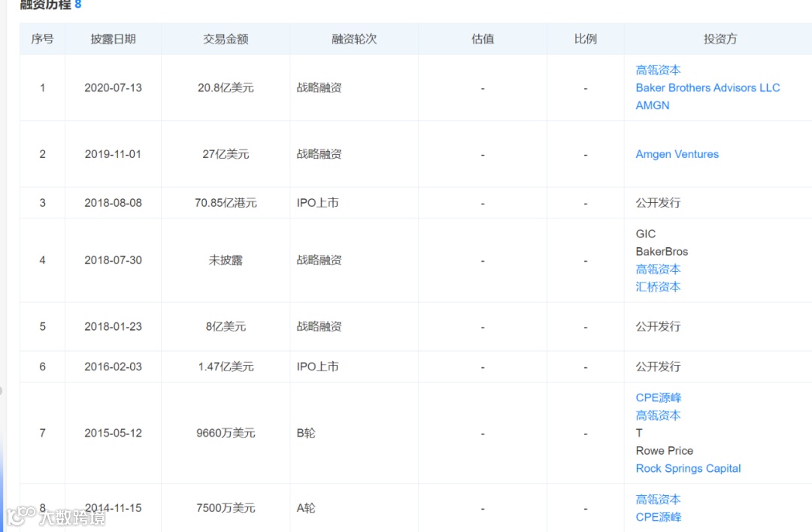Select the date 2020-07-13

pyautogui.click(x=113, y=87)
